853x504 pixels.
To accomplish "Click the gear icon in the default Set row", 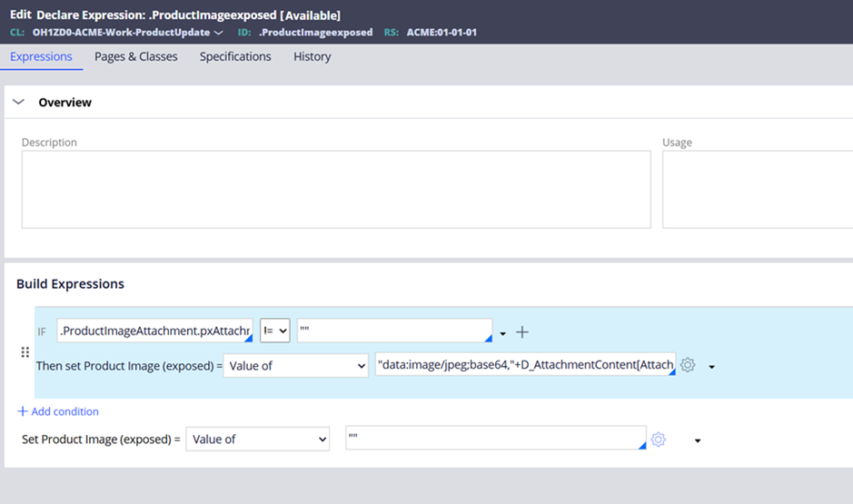I will click(x=659, y=440).
